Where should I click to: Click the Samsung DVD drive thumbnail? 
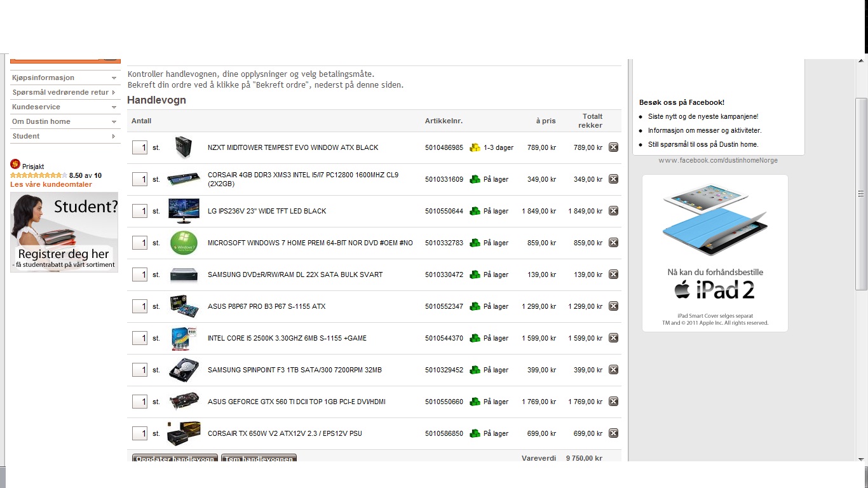click(x=184, y=275)
